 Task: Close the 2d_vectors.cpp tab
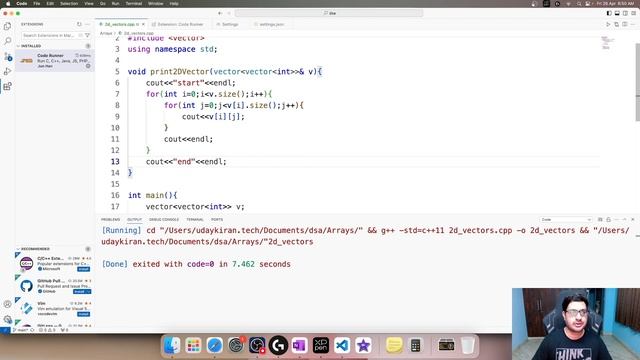[143, 24]
